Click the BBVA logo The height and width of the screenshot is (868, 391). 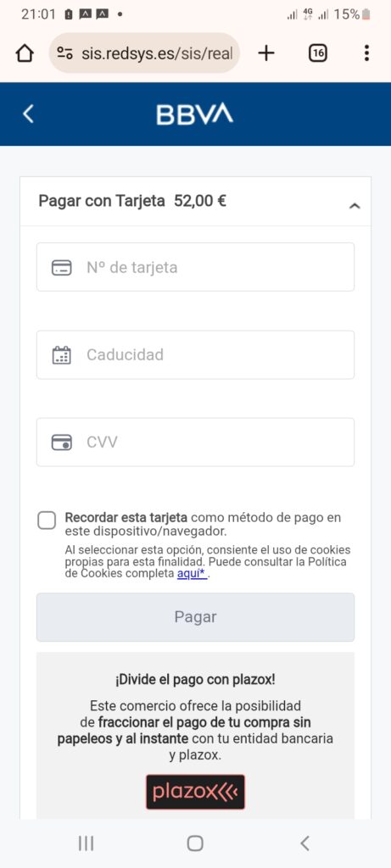coord(195,114)
